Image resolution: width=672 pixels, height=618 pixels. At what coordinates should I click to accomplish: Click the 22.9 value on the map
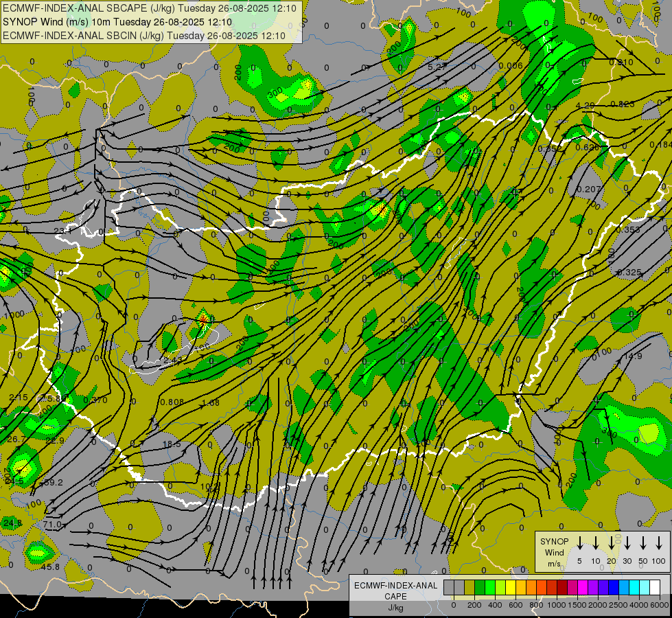(55, 440)
